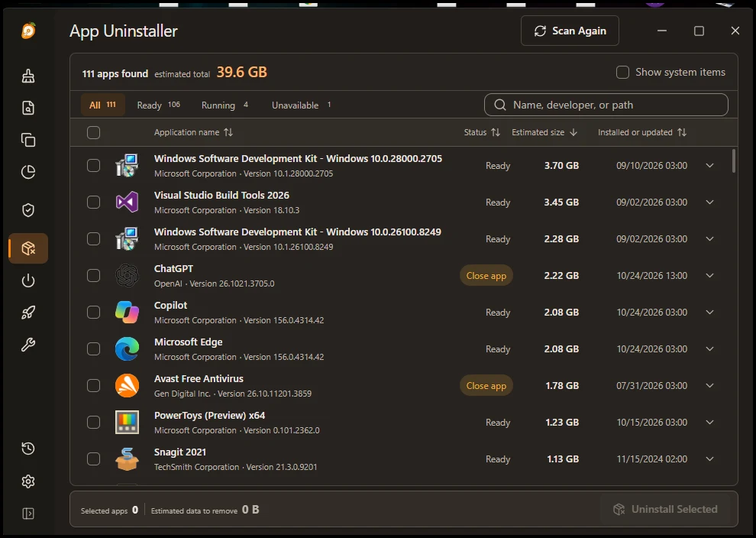Click the PowerToys app icon
This screenshot has width=756, height=538.
tap(127, 422)
